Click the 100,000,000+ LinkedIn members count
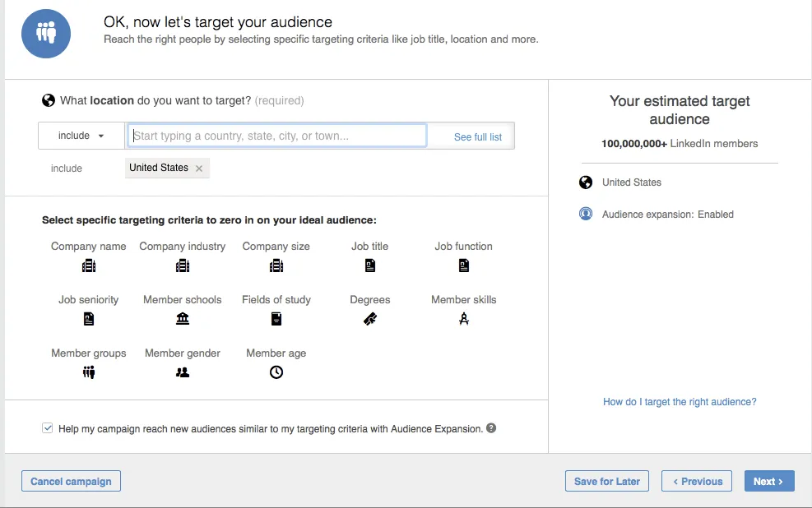This screenshot has height=508, width=812. click(680, 143)
